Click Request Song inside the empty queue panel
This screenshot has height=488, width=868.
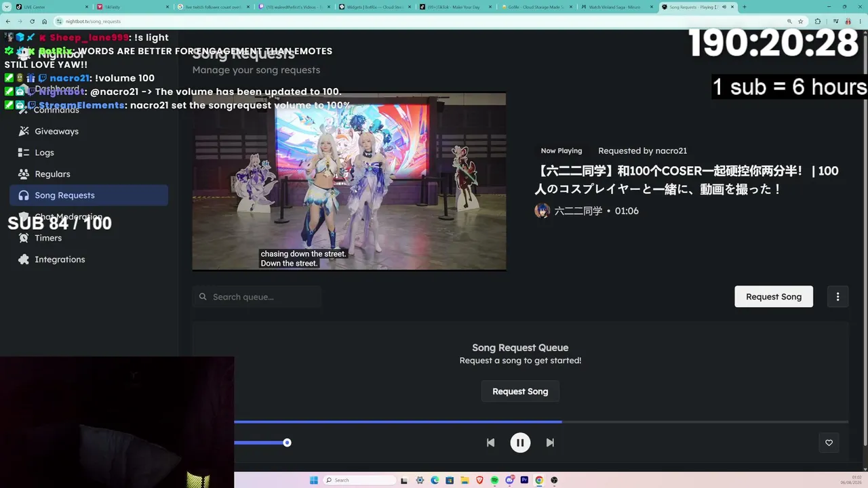tap(520, 391)
